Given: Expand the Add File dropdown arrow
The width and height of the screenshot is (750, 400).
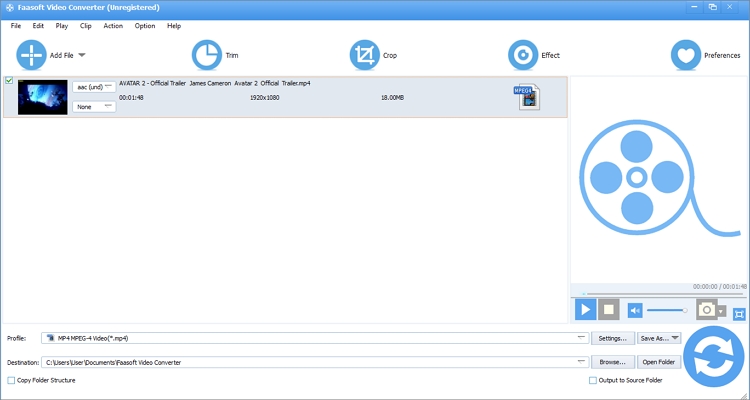Looking at the screenshot, I should pyautogui.click(x=82, y=55).
